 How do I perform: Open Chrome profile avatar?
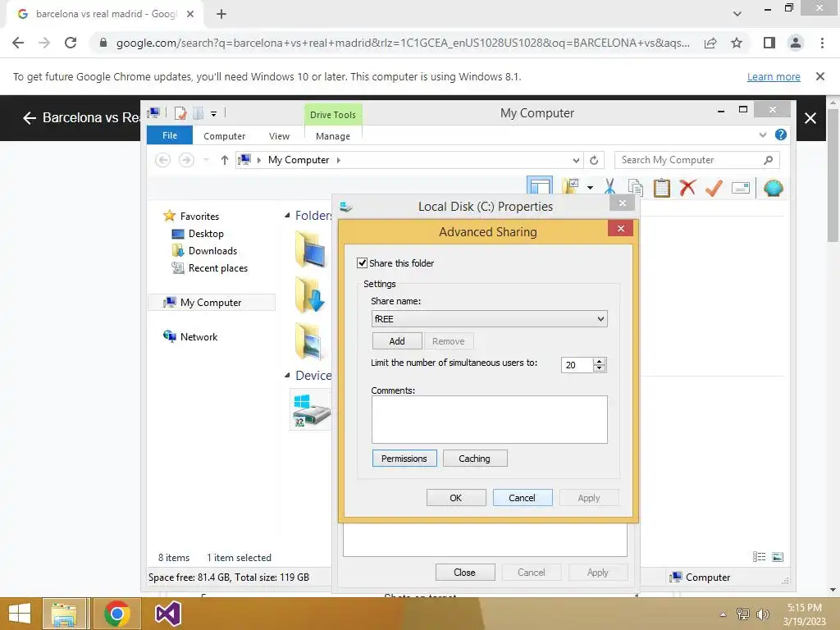(x=796, y=43)
